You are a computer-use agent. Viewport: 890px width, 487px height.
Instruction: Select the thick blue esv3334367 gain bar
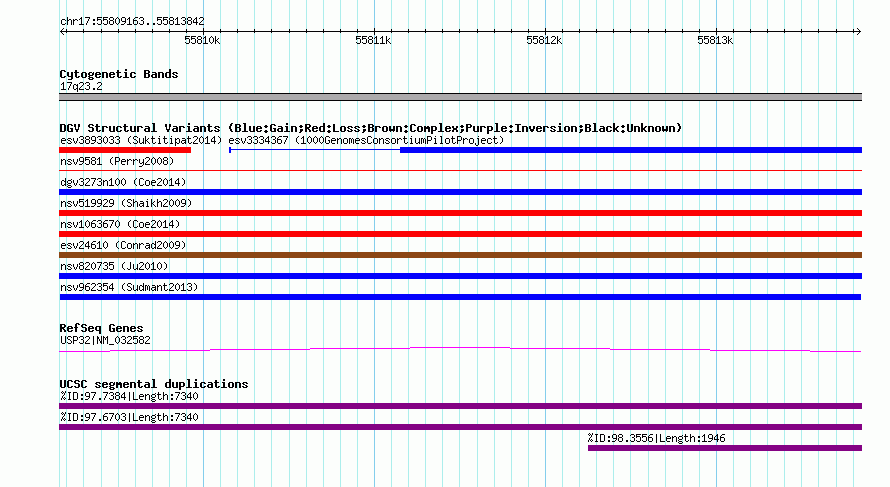coord(631,150)
